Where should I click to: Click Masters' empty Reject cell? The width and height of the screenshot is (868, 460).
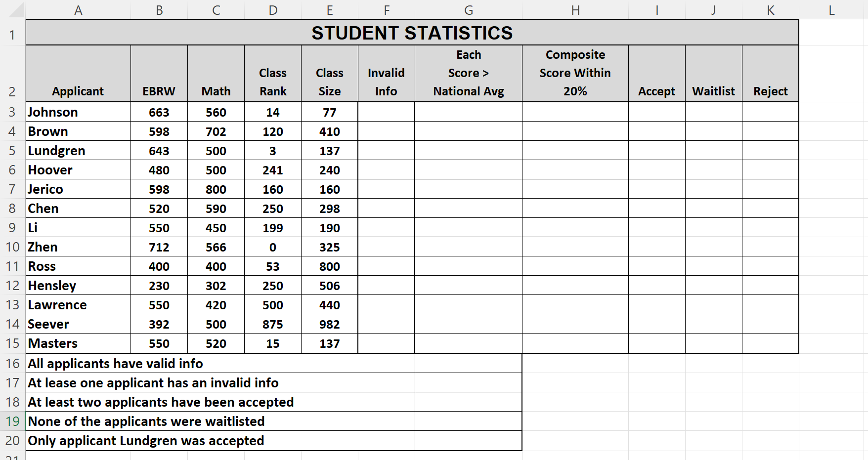[770, 343]
